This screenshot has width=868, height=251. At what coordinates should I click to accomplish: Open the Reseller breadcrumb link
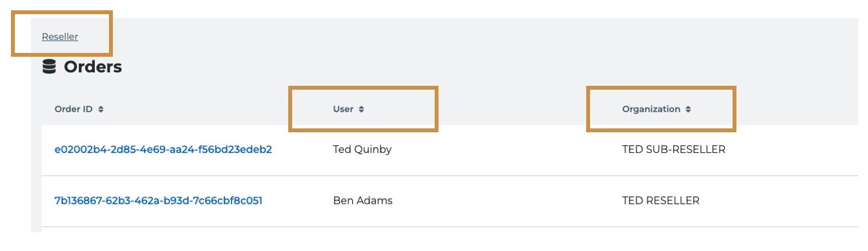60,37
